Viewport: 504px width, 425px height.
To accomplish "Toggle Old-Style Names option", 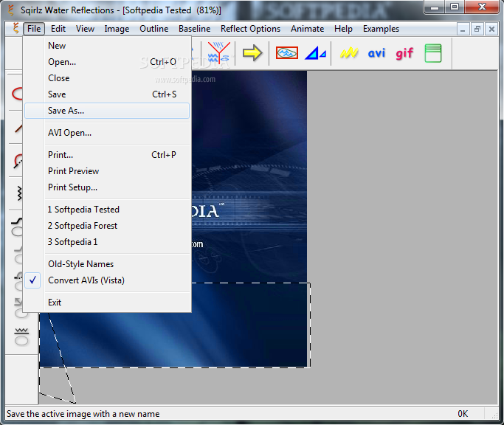I will click(x=107, y=264).
